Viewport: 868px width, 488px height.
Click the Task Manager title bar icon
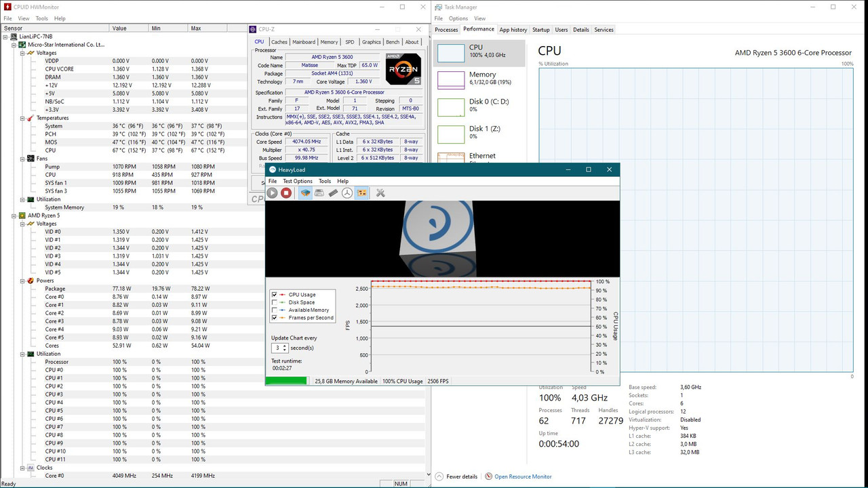pos(439,7)
